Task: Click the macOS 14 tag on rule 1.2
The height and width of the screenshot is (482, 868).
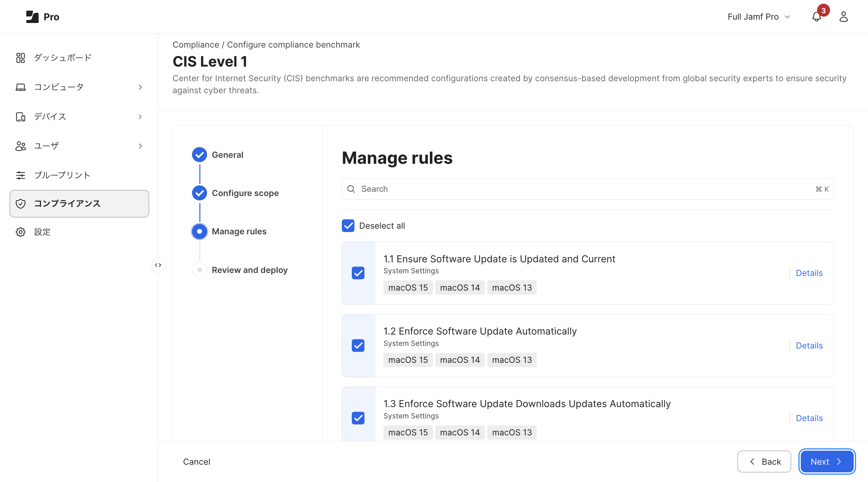Action: point(460,360)
